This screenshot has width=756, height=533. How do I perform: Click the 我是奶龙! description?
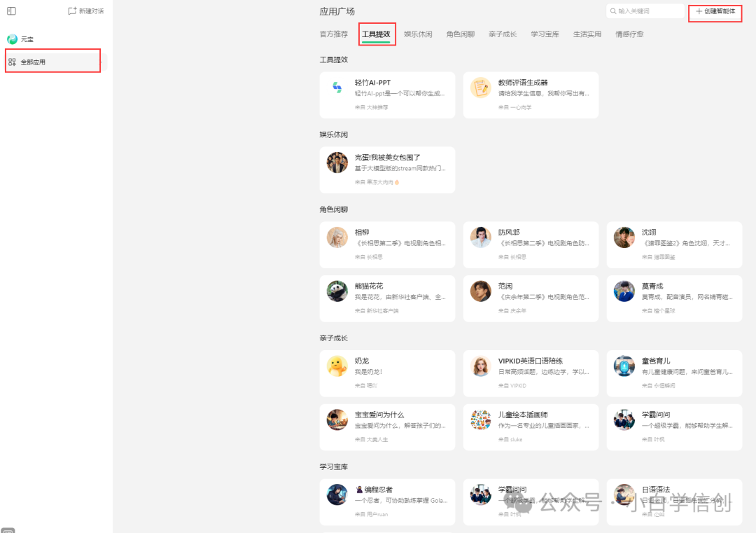click(368, 372)
